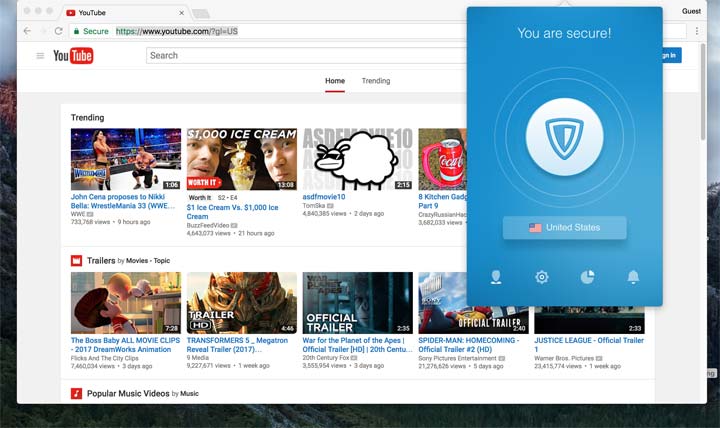Click the YouTube hamburger menu icon
720x428 pixels.
[40, 56]
